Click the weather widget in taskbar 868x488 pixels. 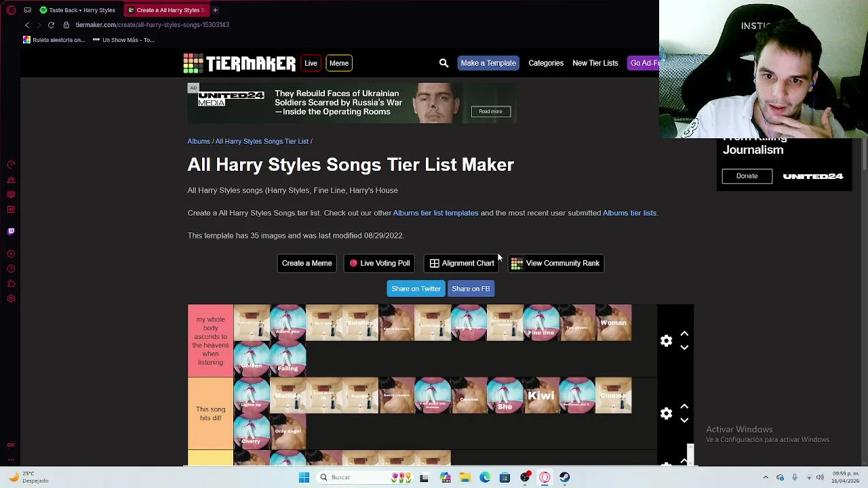point(27,477)
